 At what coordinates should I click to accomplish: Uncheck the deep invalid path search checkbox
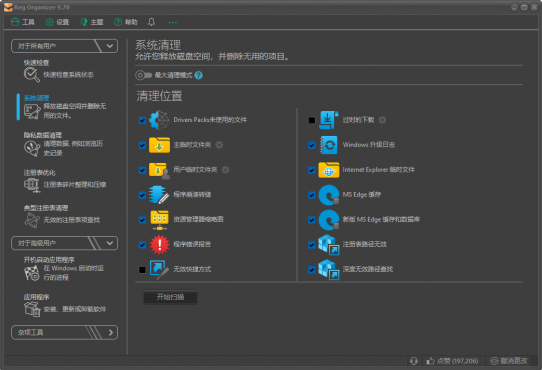point(311,270)
